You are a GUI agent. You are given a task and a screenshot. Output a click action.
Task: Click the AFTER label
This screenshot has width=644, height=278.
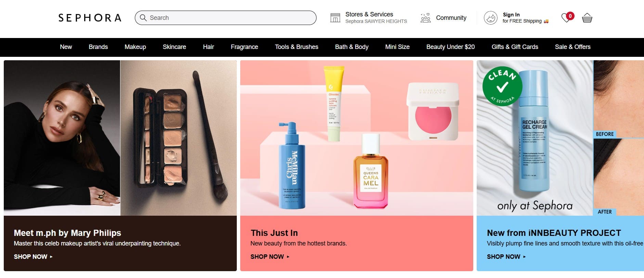point(605,212)
